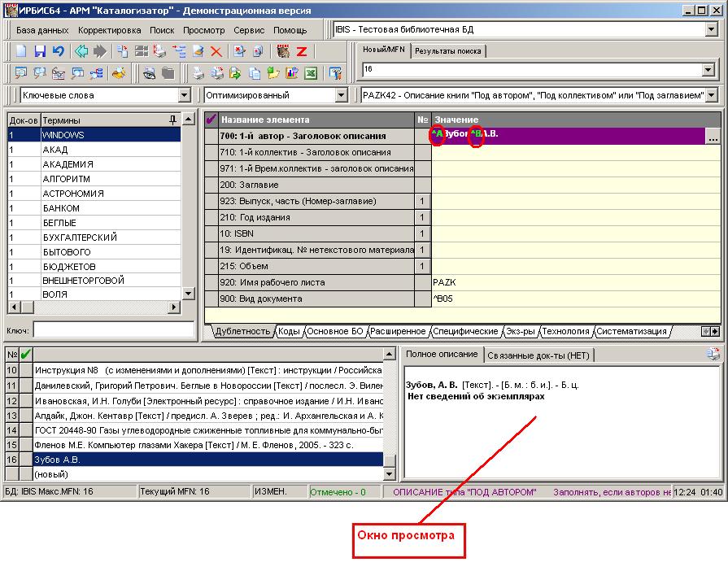Select the (новый) row in records list
This screenshot has height=584, width=728.
[194, 474]
